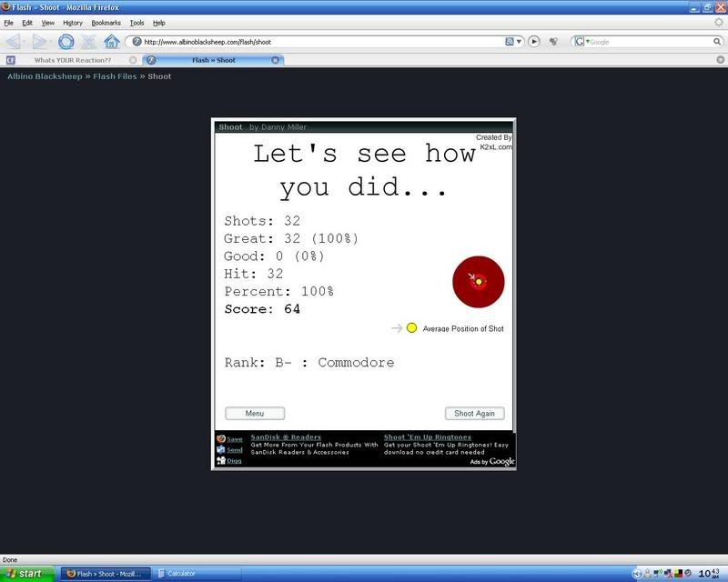728x582 pixels.
Task: Click the Forward navigation arrow
Action: click(x=40, y=42)
